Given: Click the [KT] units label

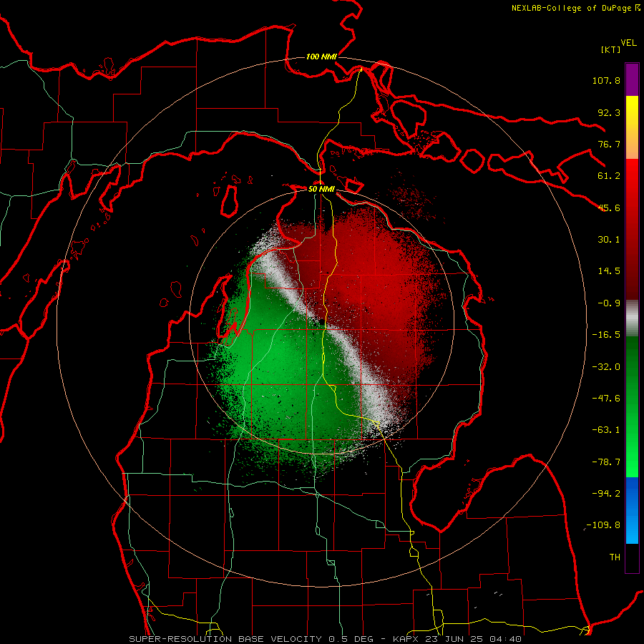Looking at the screenshot, I should [x=610, y=49].
